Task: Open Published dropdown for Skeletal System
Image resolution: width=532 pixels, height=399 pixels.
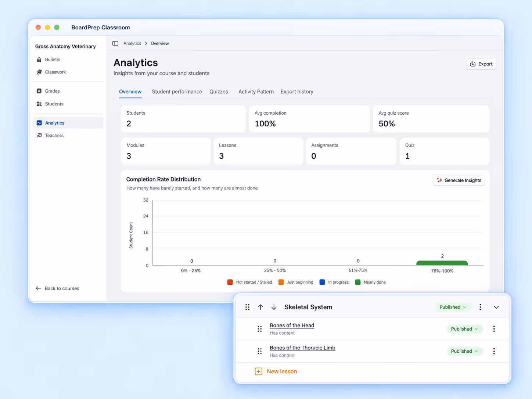Action: click(453, 307)
